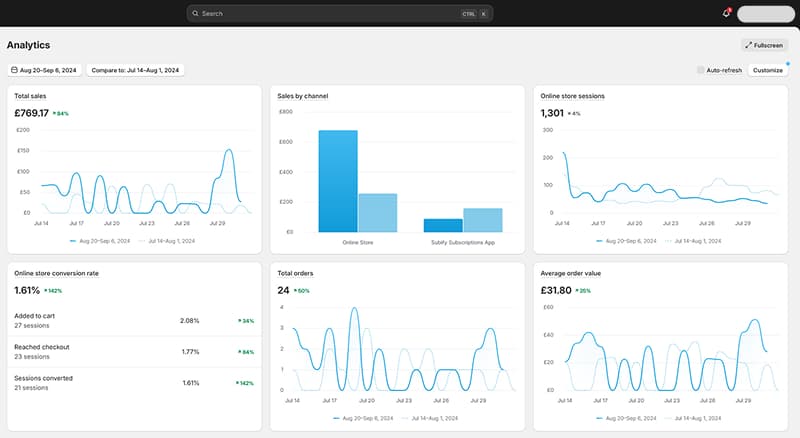800x438 pixels.
Task: Click the green up-arrow 84% on Total sales
Action: (x=61, y=113)
